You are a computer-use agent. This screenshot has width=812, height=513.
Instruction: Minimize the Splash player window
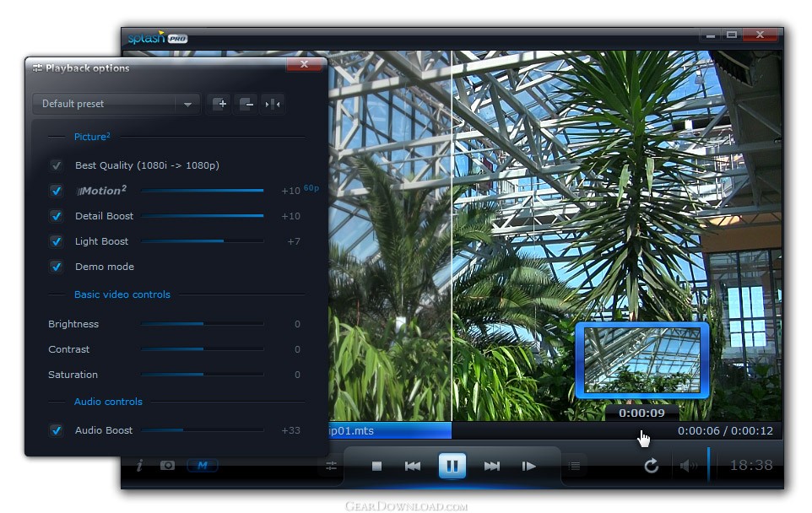coord(711,35)
